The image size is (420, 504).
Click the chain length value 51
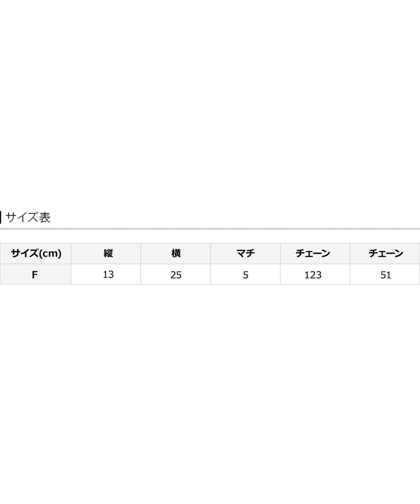click(x=386, y=275)
